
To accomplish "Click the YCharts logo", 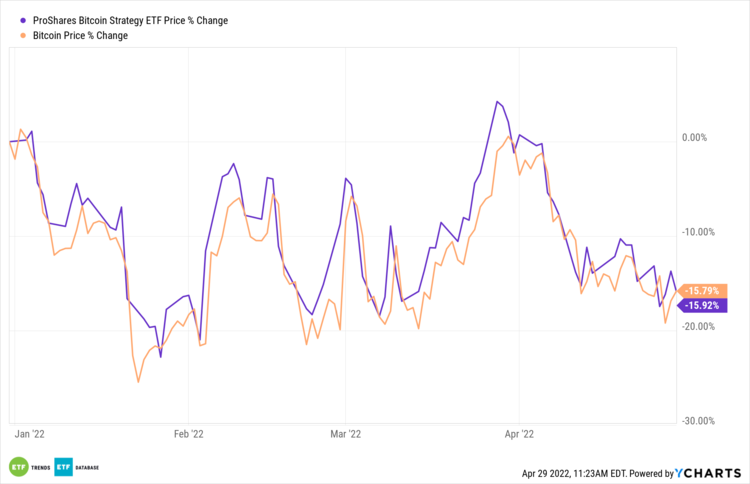I will click(714, 472).
